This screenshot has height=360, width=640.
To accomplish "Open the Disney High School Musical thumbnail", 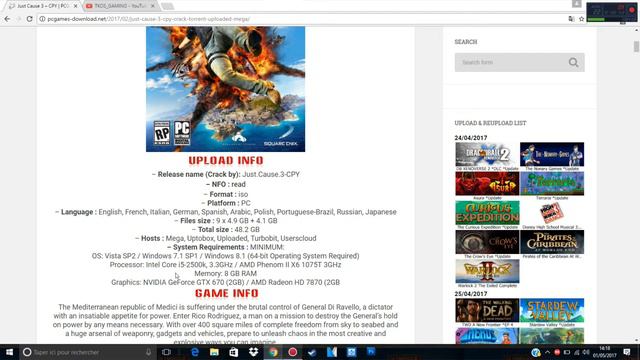I will tap(552, 213).
